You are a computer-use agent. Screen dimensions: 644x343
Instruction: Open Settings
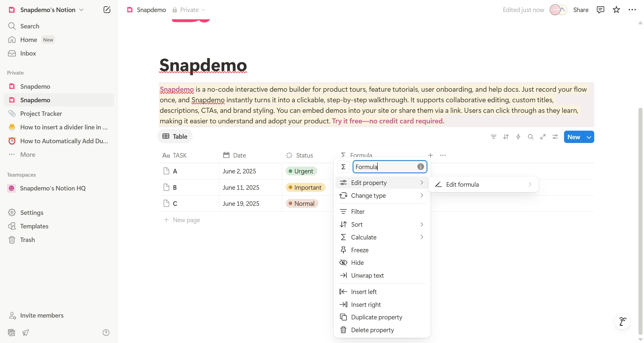click(59, 213)
